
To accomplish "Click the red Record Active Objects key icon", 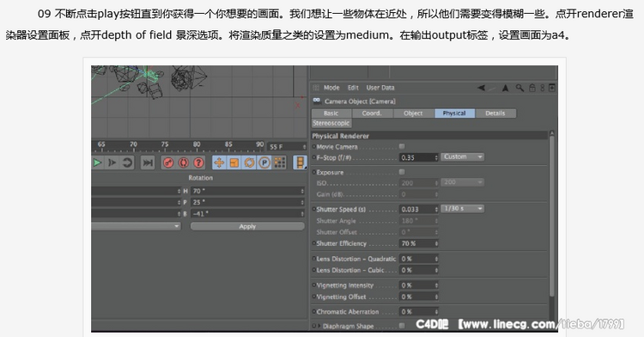I will coord(168,162).
